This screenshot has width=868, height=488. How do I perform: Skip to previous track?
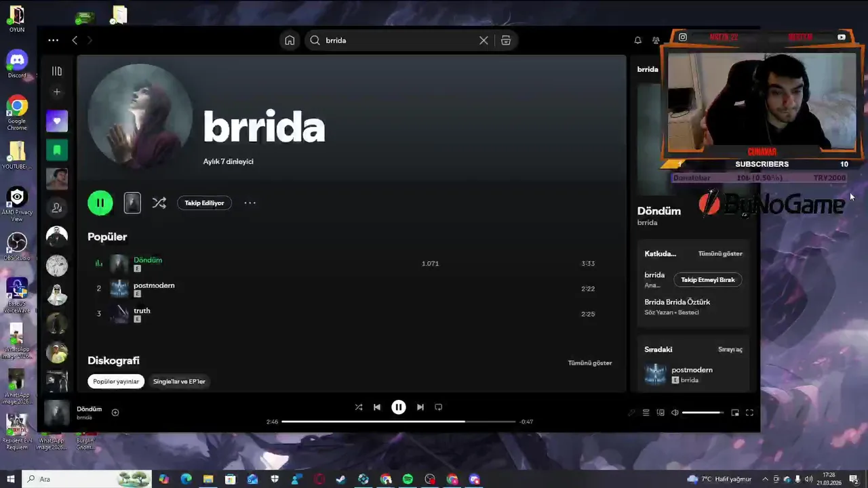pyautogui.click(x=377, y=407)
